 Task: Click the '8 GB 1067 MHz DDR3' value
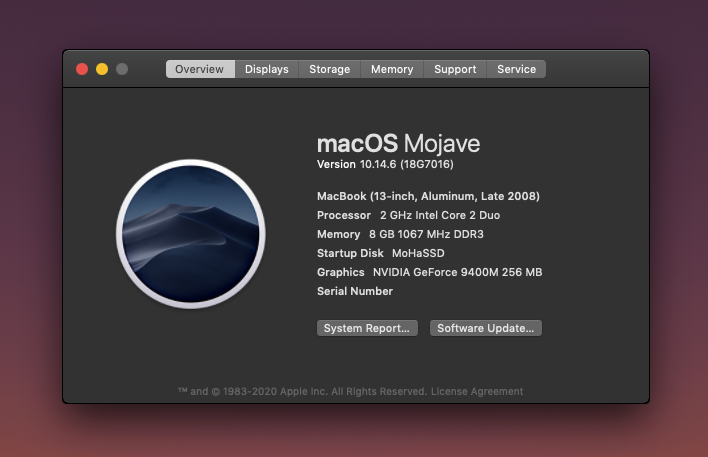(x=426, y=234)
